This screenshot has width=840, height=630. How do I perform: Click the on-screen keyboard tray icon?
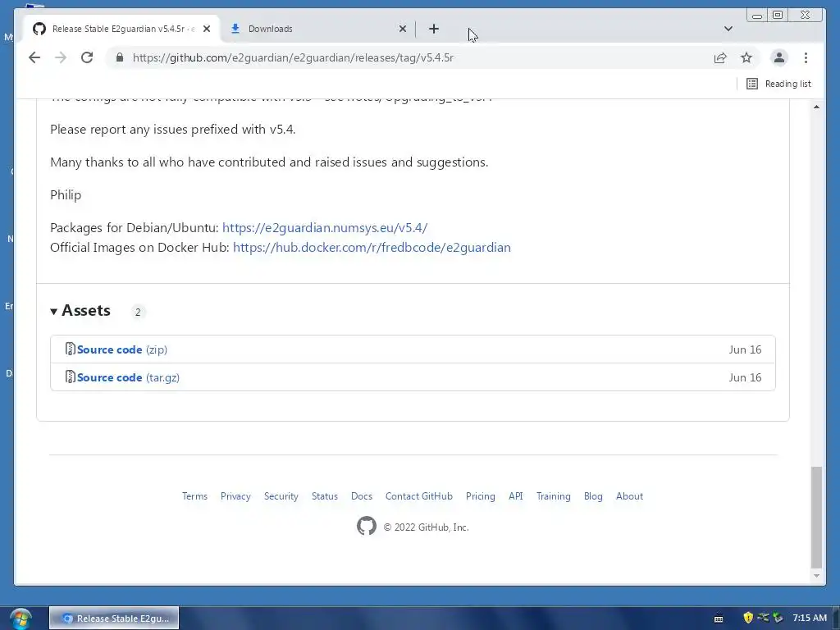[x=719, y=619]
